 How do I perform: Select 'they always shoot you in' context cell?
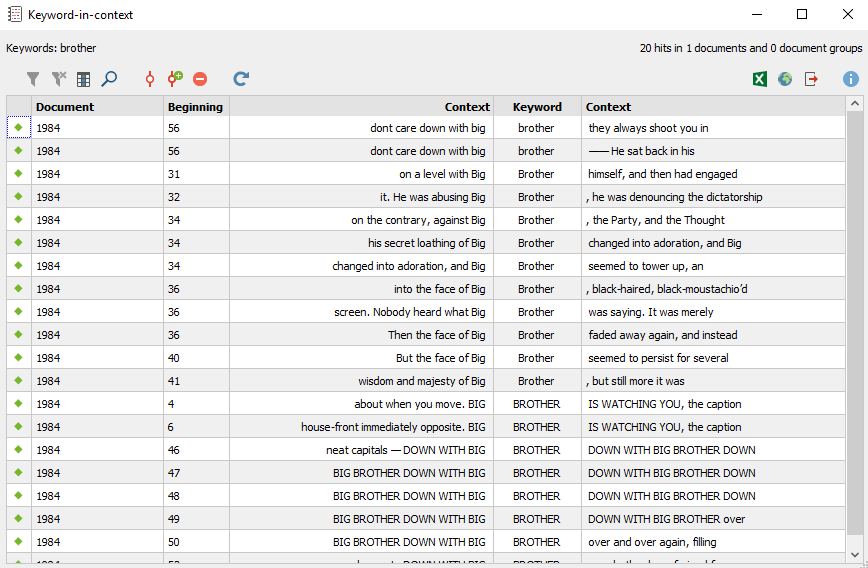click(713, 128)
